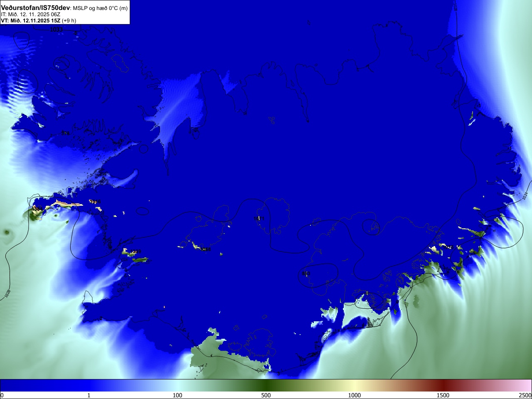The width and height of the screenshot is (532, 399).
Task: Click the '100' tick on the color scale
Action: [177, 395]
